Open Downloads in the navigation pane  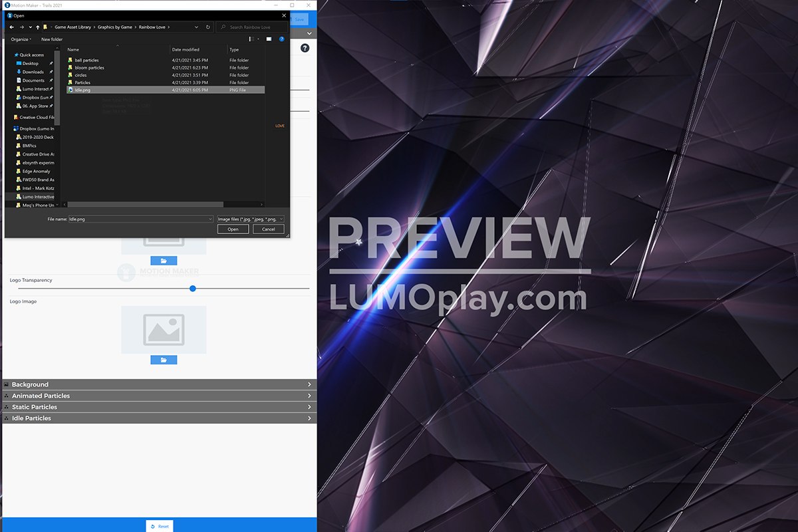point(33,72)
